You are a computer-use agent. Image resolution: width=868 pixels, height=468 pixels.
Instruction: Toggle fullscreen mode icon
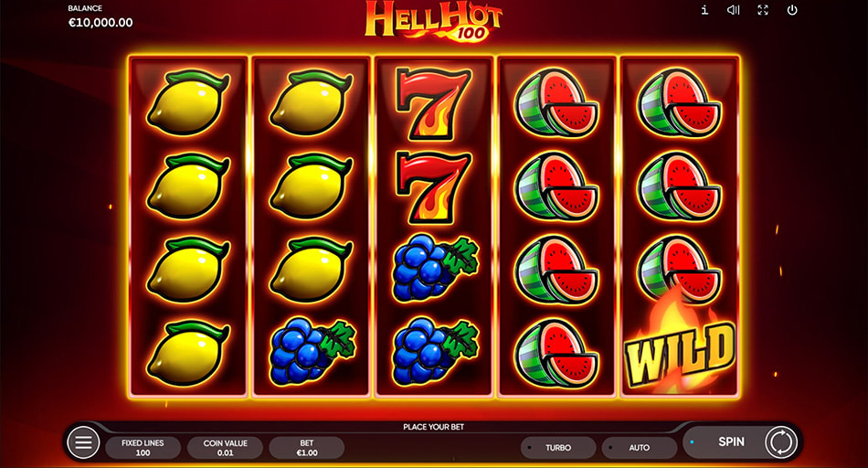tap(763, 10)
